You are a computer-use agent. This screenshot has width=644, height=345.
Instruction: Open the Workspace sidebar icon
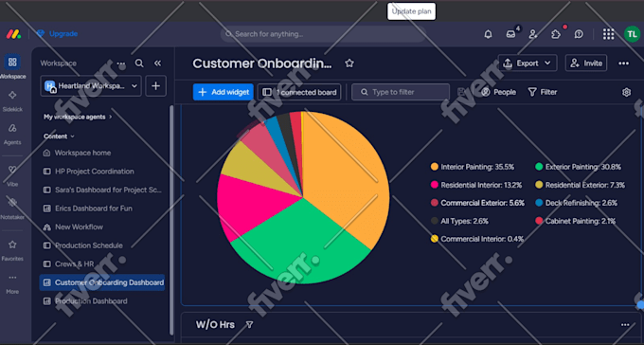coord(12,63)
